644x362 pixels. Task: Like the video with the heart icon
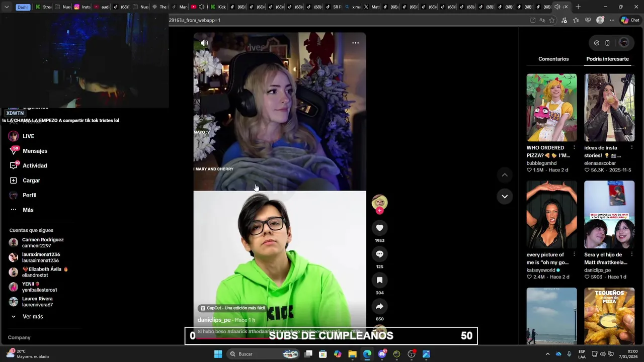tap(380, 228)
